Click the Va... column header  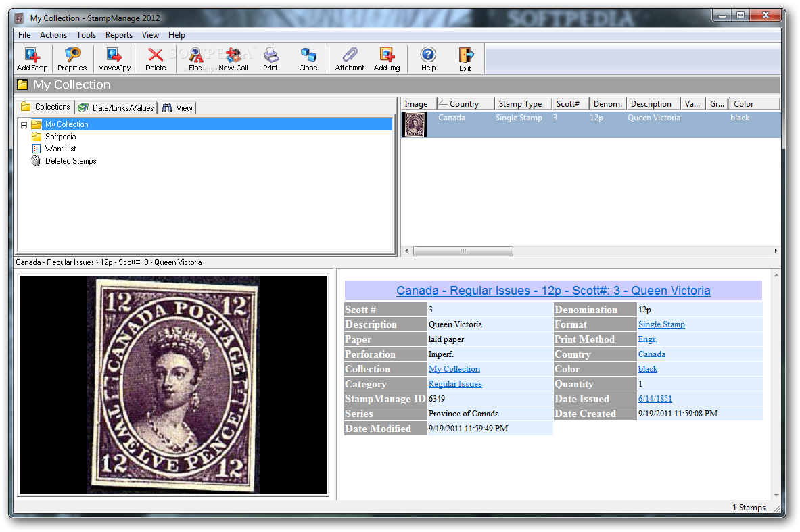point(693,103)
